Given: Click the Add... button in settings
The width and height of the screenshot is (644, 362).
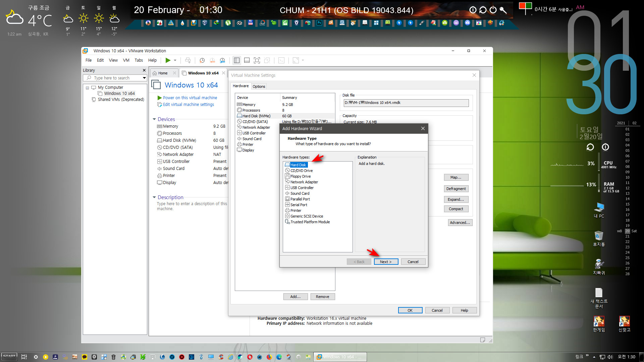Looking at the screenshot, I should (x=296, y=297).
